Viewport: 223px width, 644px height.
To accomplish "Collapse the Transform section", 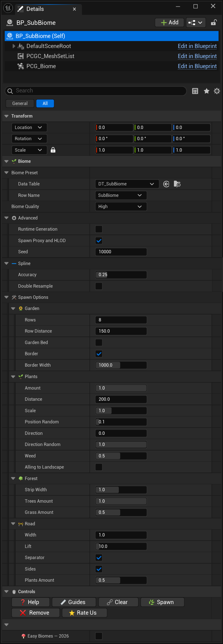I will pyautogui.click(x=6, y=116).
